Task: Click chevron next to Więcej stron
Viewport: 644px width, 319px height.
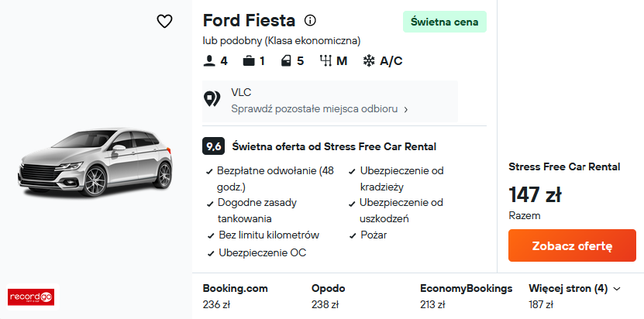Action: [x=617, y=288]
